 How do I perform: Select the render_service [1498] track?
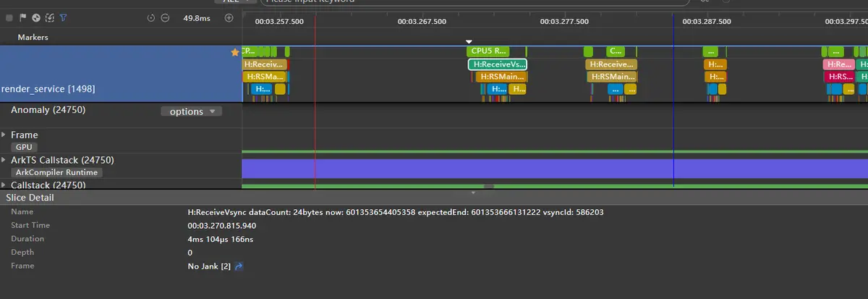point(121,74)
